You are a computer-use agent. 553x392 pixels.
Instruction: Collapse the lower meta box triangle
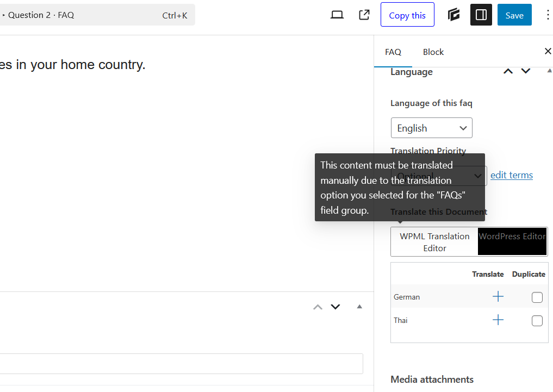click(359, 307)
